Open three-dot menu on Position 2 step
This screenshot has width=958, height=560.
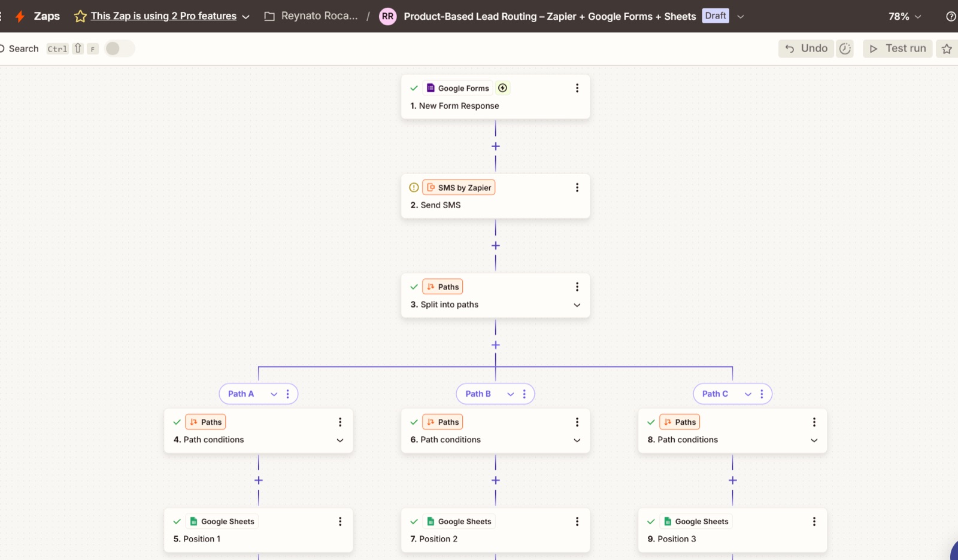[x=577, y=521]
